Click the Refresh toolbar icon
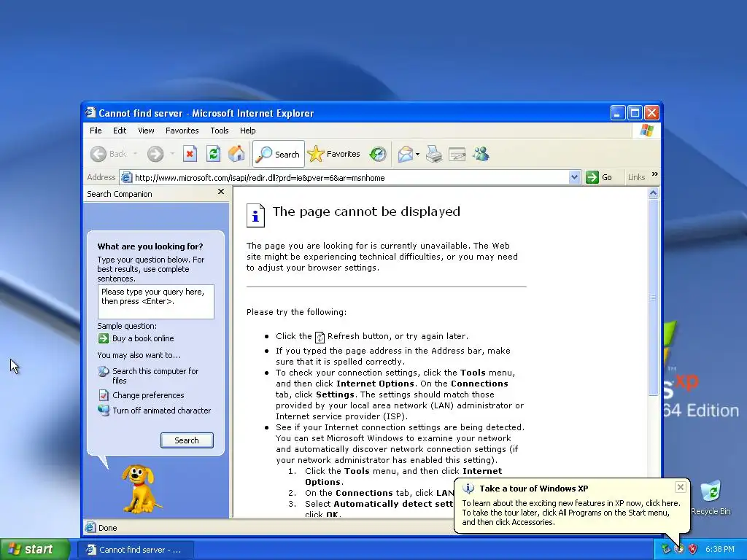The width and height of the screenshot is (747, 560). tap(213, 154)
